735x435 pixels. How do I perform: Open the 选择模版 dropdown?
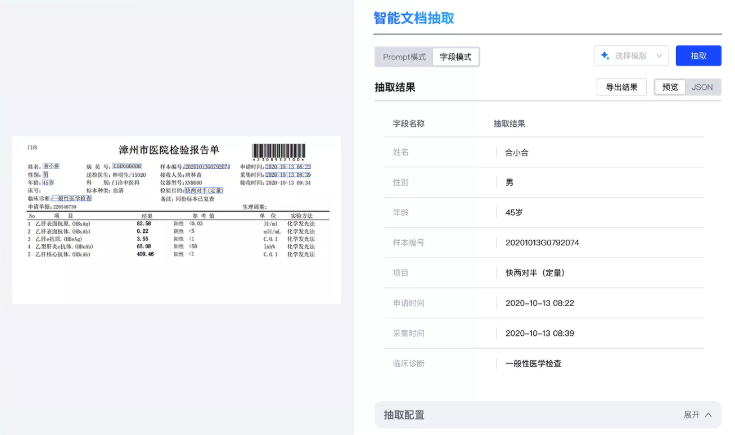(x=631, y=56)
